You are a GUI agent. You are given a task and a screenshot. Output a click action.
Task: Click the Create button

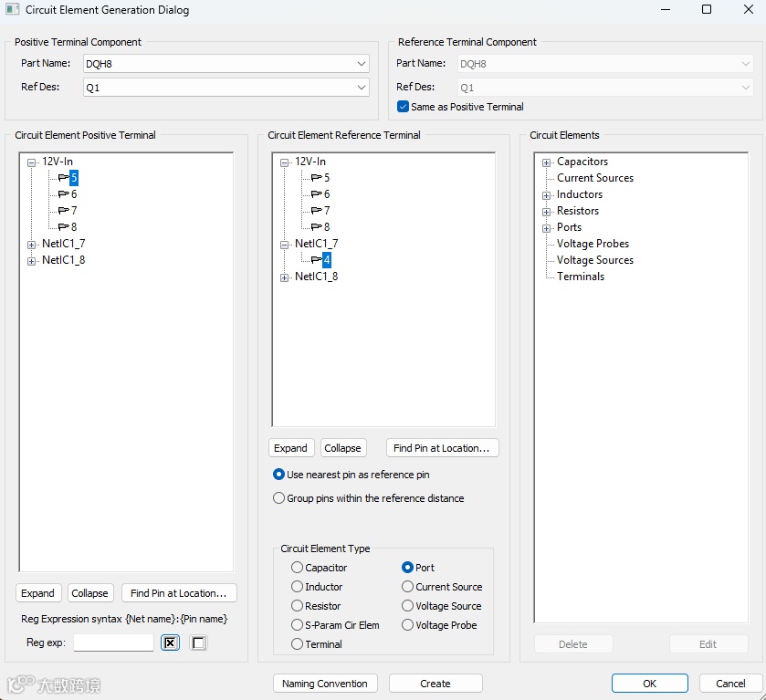click(435, 684)
